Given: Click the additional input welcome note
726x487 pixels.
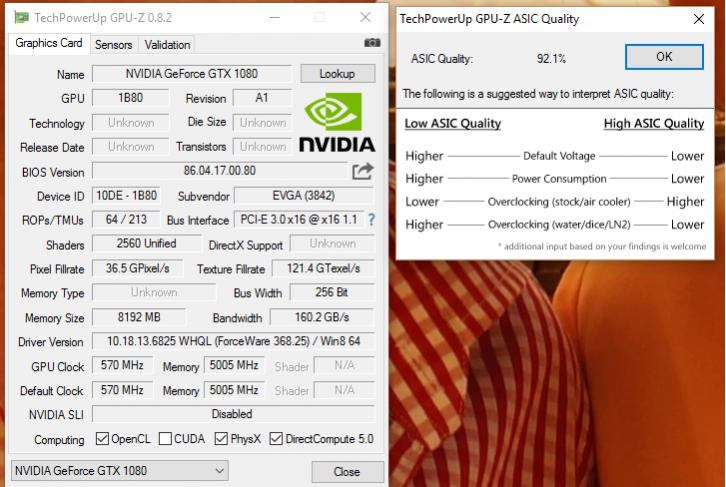Looking at the screenshot, I should tap(602, 246).
